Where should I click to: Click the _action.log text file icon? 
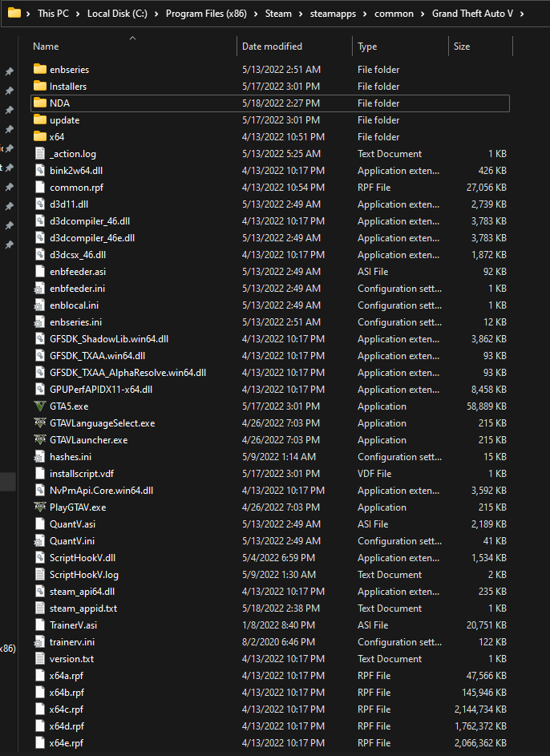click(40, 154)
